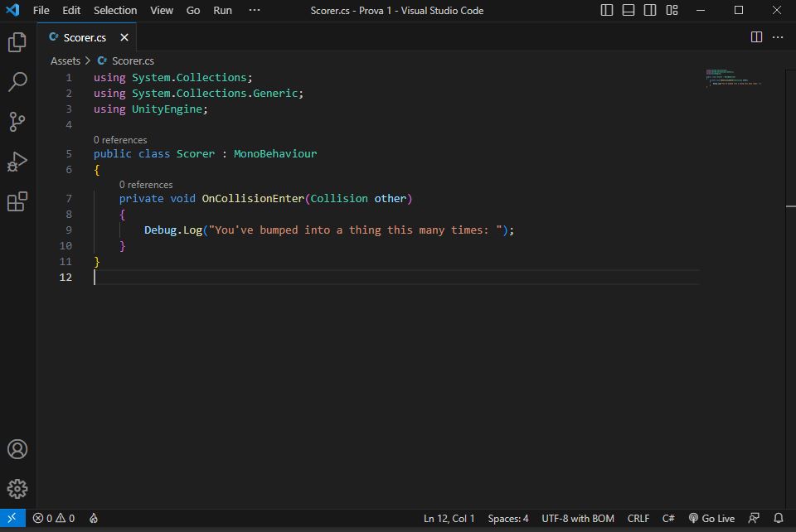
Task: Open the Run and Debug view
Action: click(x=17, y=162)
